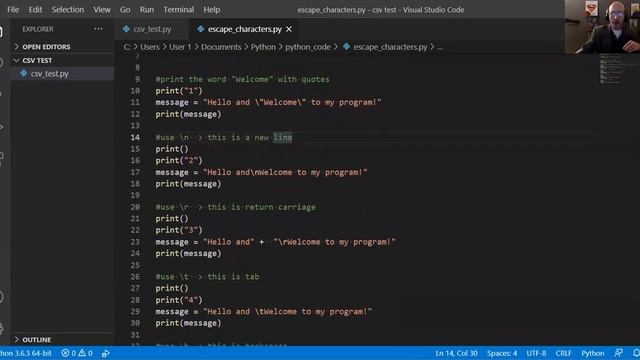Open errors and warnings problems indicator
This screenshot has width=640, height=360.
coord(77,353)
